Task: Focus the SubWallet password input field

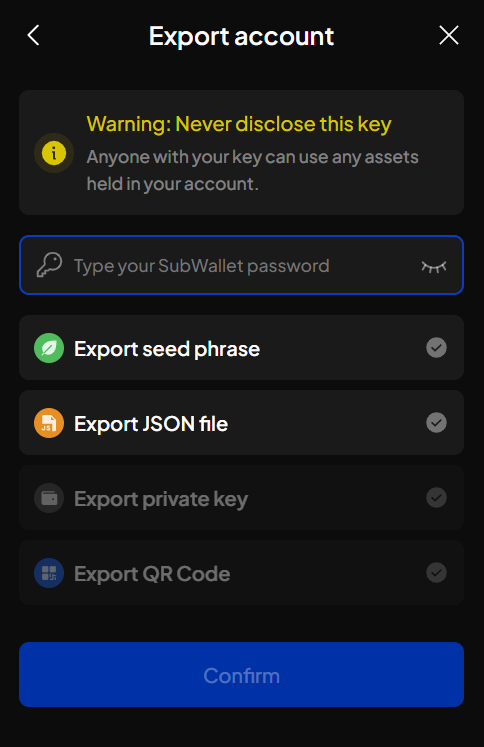Action: pos(242,265)
